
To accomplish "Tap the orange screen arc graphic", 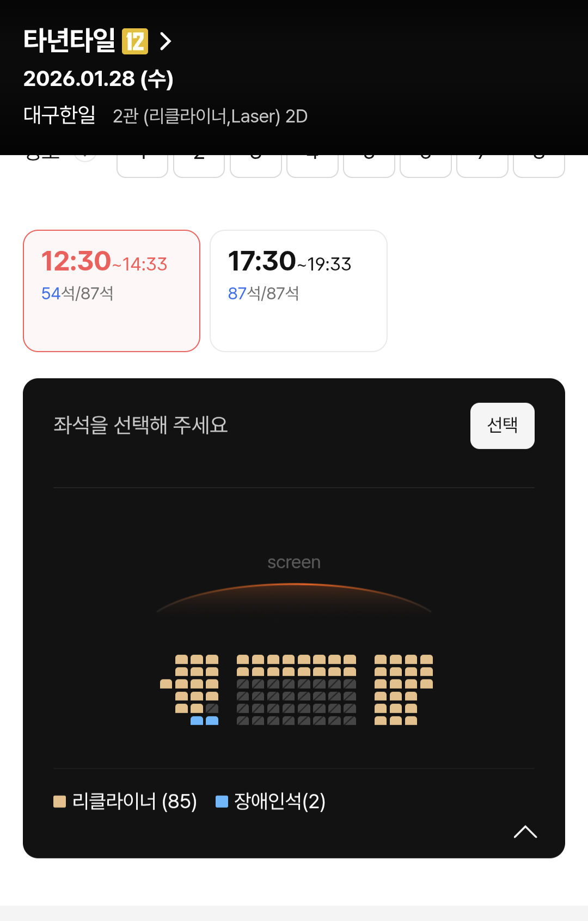I will (294, 598).
